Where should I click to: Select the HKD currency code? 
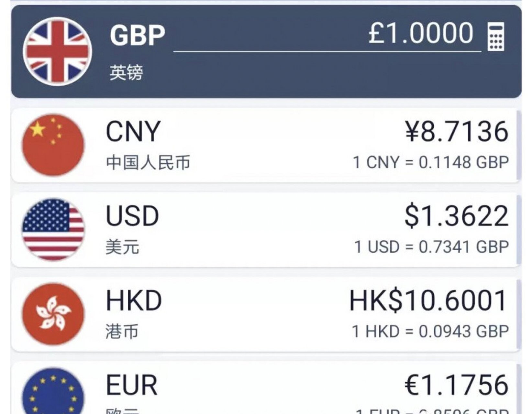(134, 301)
